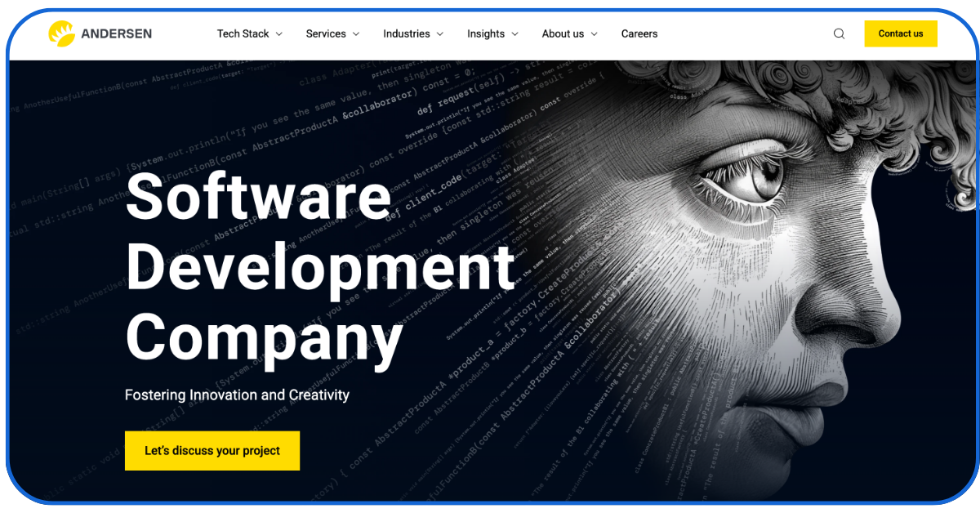Screen dimensions: 980x513
Task: Click the yellow Contact us button
Action: pos(901,33)
